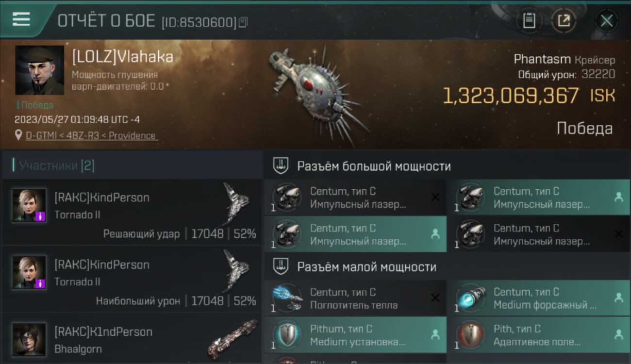631x364 pixels.
Task: Click the clipboard report icon
Action: [x=529, y=21]
